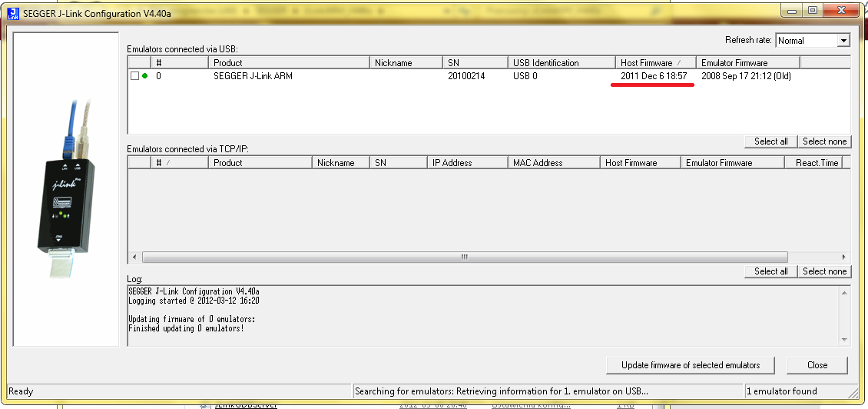Click the TCP/IP list Product header

[x=260, y=162]
